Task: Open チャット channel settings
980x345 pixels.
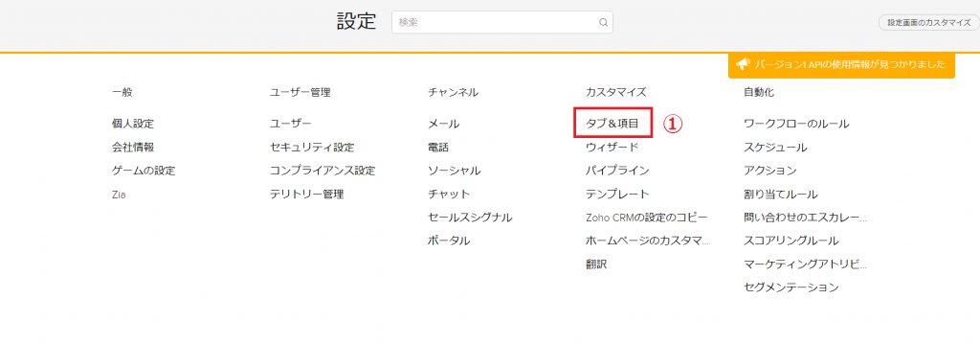Action: (448, 195)
